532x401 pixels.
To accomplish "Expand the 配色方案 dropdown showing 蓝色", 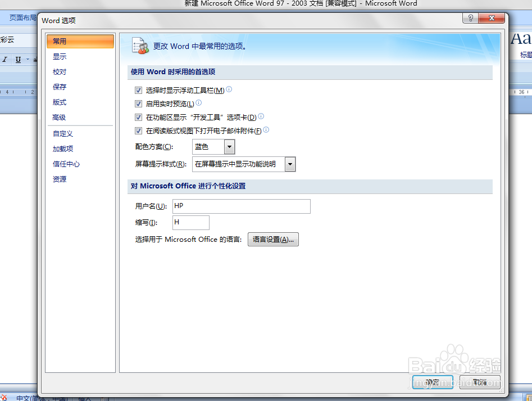I will pos(229,147).
